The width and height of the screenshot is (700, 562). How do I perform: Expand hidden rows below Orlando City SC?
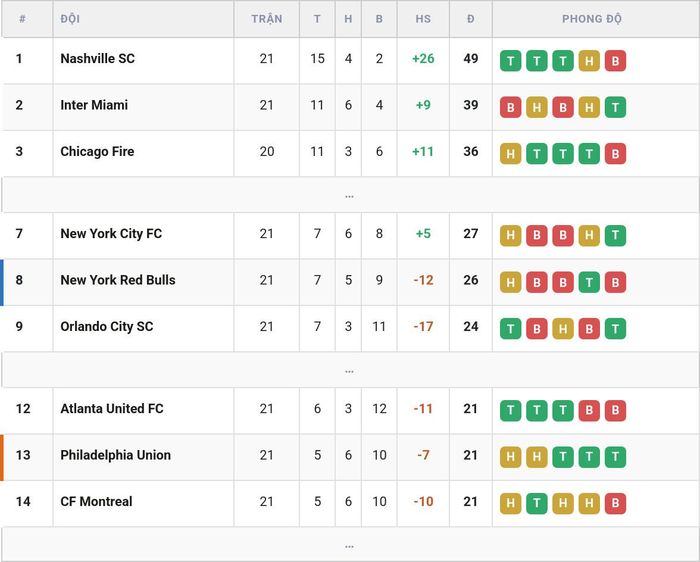click(x=350, y=370)
